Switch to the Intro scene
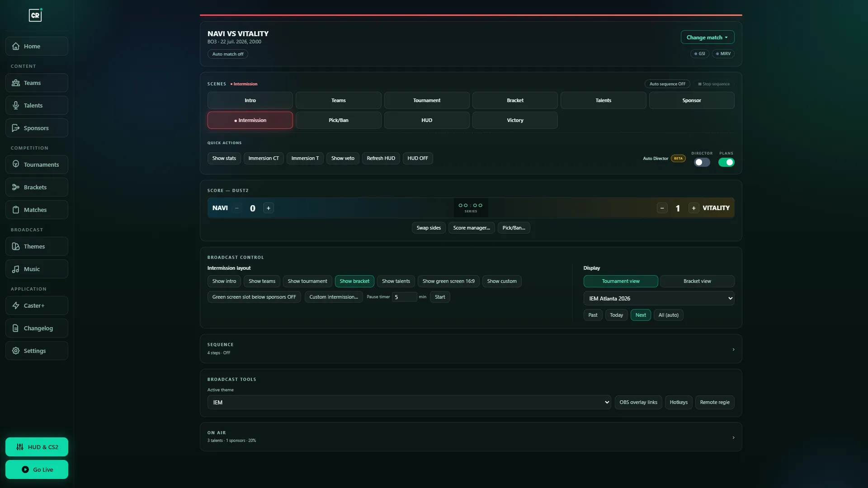Screen dimensions: 868x488 point(250,100)
